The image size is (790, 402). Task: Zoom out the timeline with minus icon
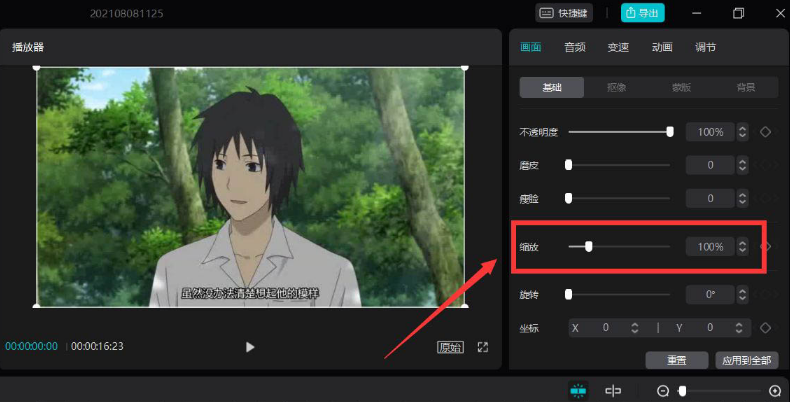pyautogui.click(x=663, y=391)
